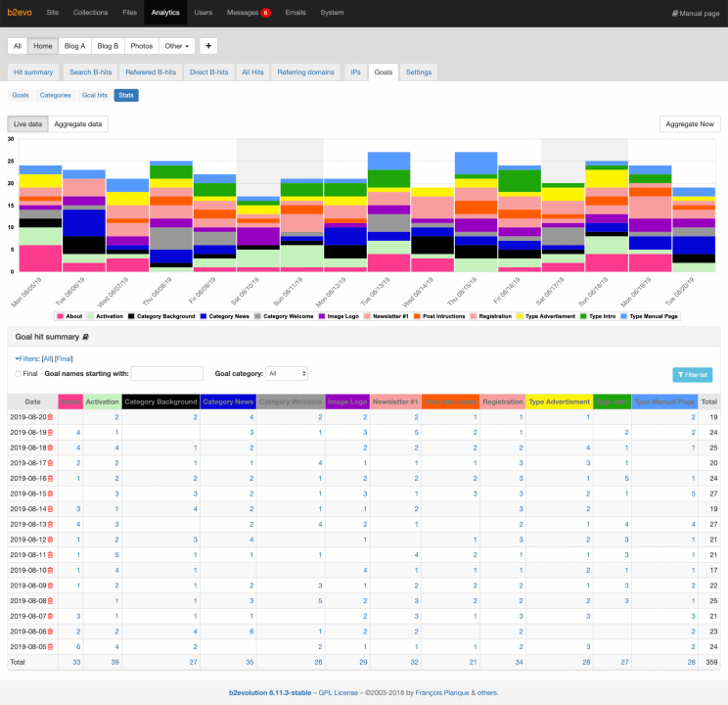Switch to Referring domains tab
The width and height of the screenshot is (728, 705).
305,72
